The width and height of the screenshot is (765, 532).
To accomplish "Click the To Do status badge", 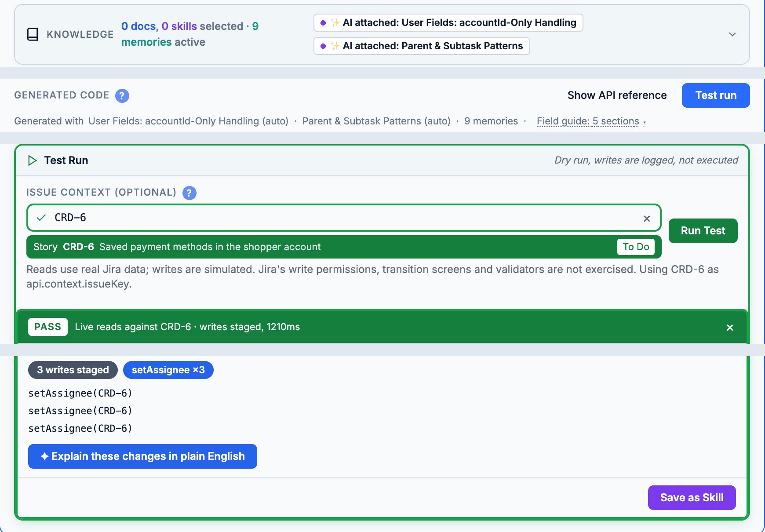I will (636, 247).
